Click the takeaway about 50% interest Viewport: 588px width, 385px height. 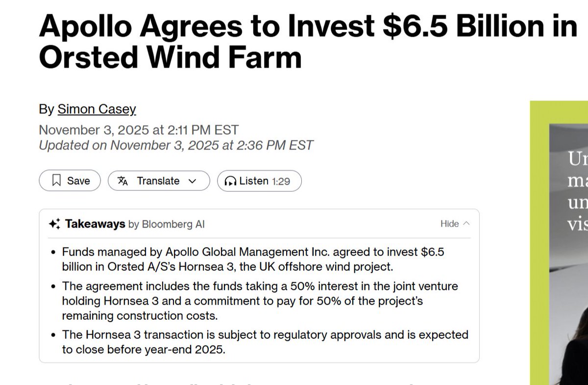click(260, 300)
